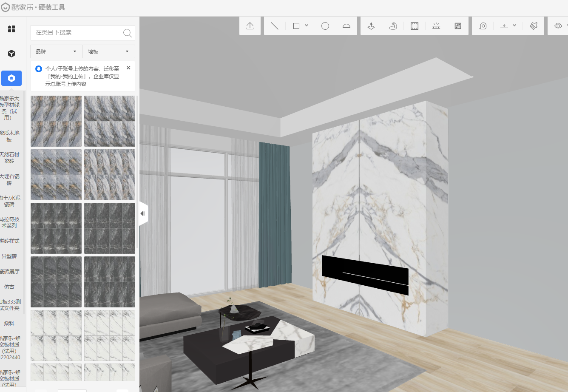The height and width of the screenshot is (392, 568).
Task: Click the align/distribute tool icon
Action: click(504, 26)
